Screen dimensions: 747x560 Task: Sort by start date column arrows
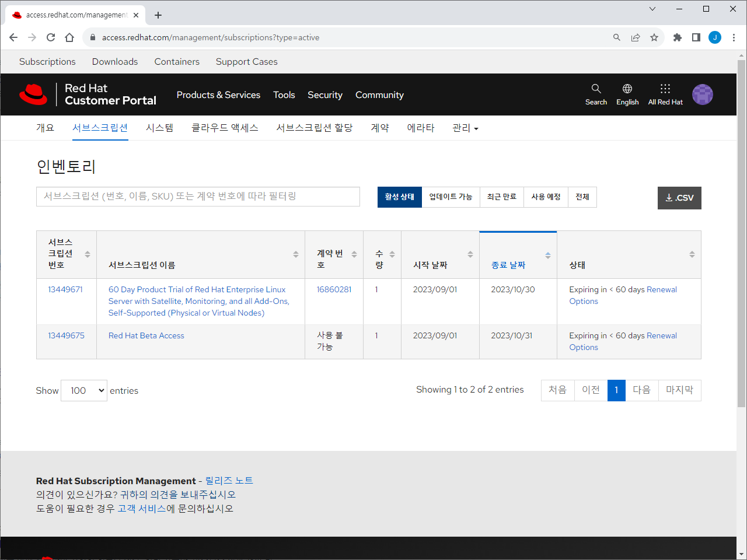470,254
